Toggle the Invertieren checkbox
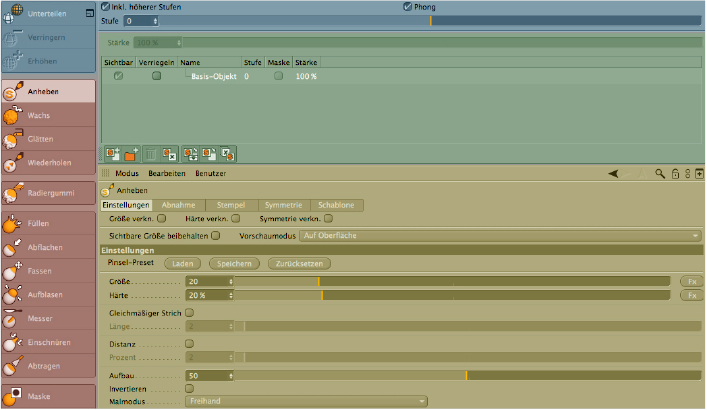 190,388
